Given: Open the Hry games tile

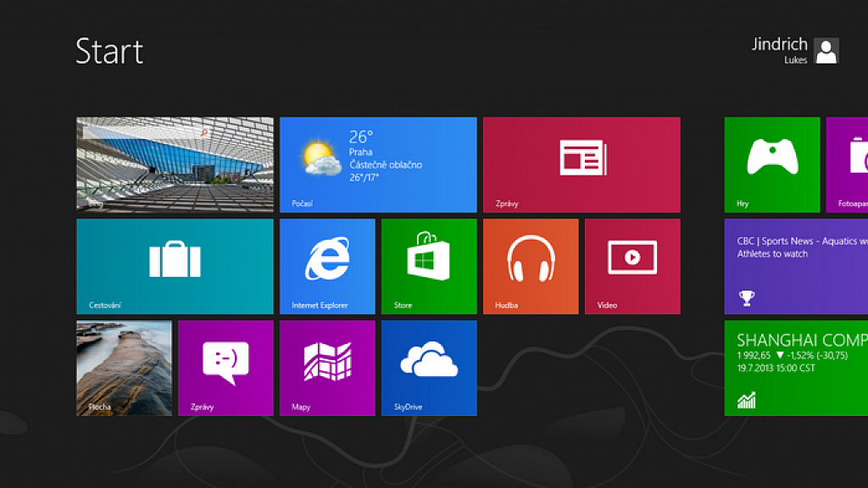Looking at the screenshot, I should [771, 164].
